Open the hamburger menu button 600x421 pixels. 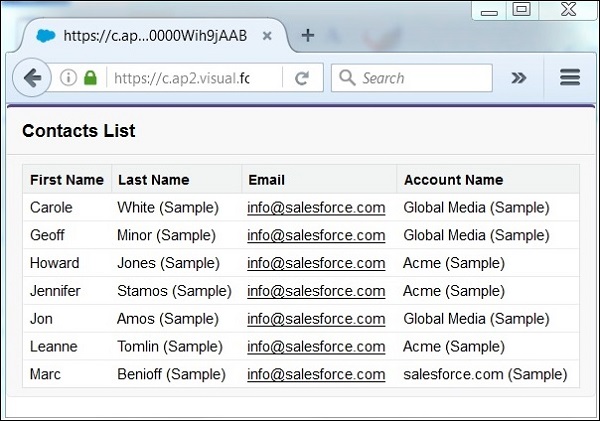click(x=570, y=78)
